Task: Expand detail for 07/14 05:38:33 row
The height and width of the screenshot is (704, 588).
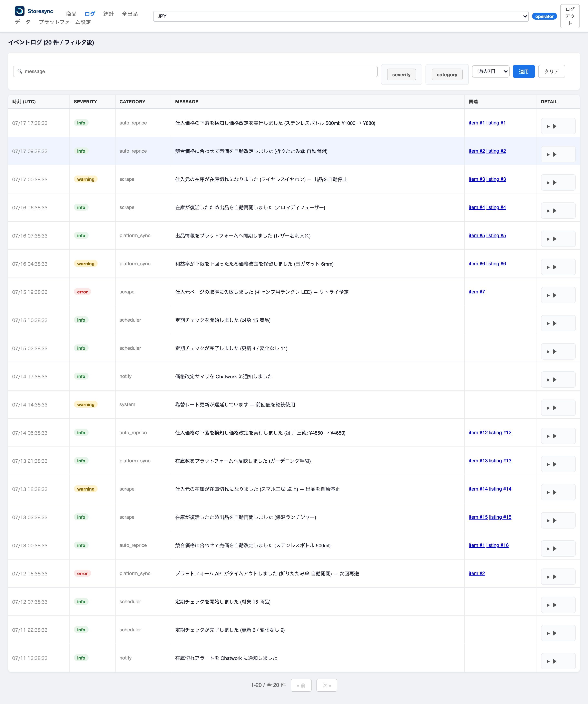Action: click(x=558, y=436)
